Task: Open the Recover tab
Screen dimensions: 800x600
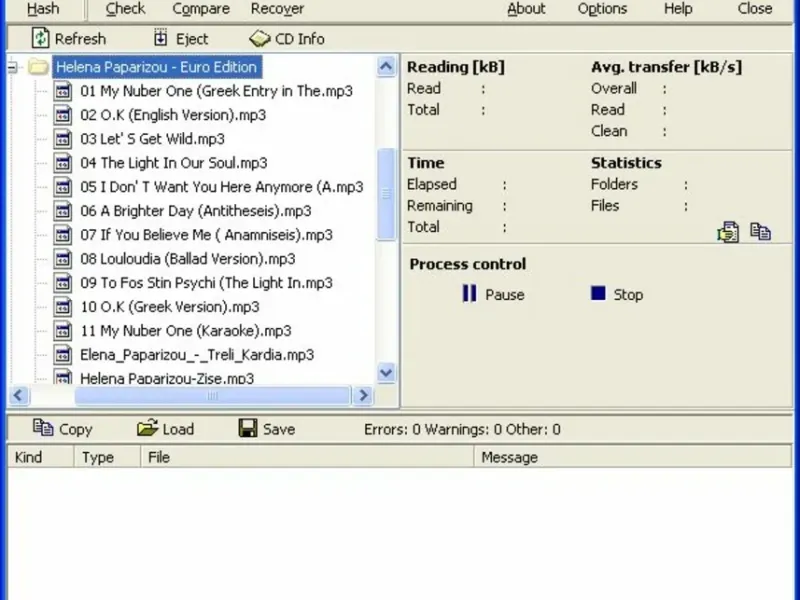Action: [x=277, y=9]
